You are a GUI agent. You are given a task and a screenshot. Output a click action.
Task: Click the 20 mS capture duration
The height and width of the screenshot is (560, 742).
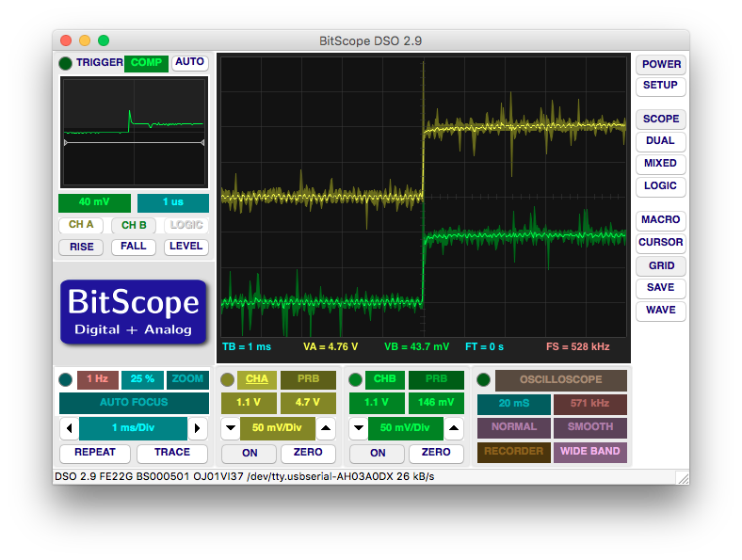click(x=514, y=404)
